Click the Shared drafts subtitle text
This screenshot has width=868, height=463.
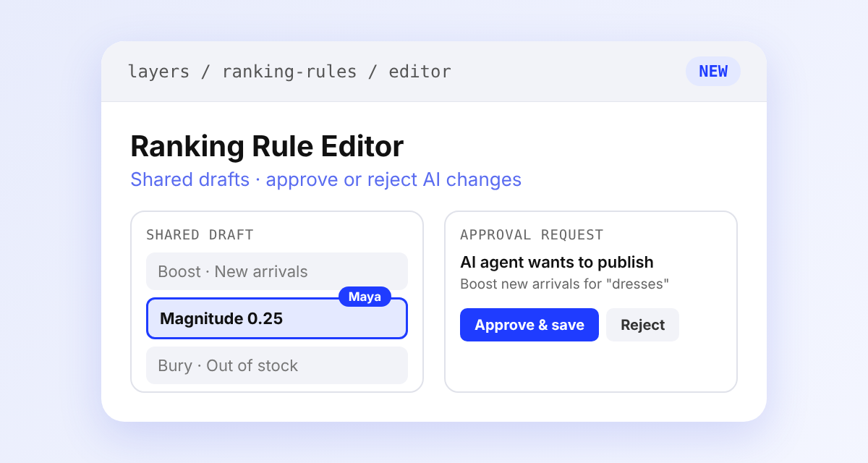(325, 179)
